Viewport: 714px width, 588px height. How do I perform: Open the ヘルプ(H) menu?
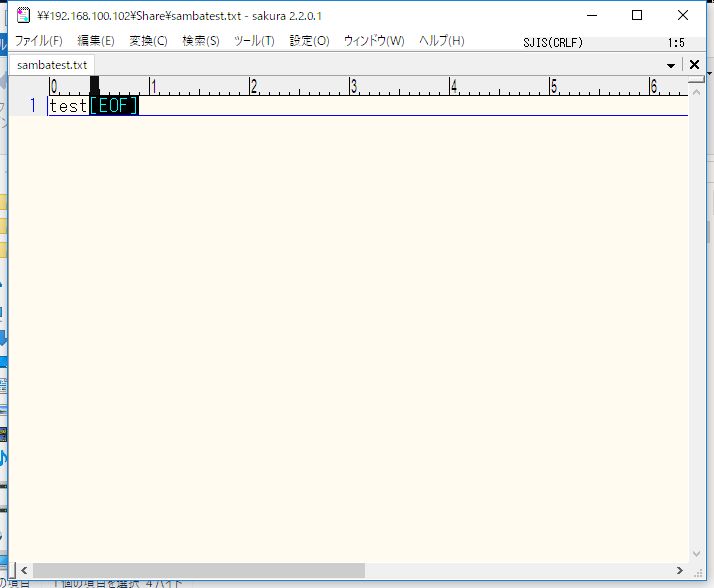click(442, 41)
